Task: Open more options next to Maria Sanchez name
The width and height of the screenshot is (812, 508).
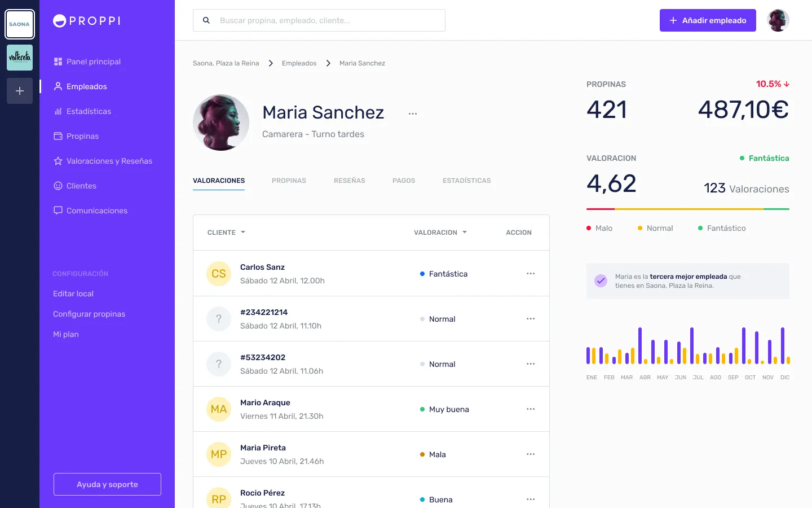Action: (x=413, y=113)
